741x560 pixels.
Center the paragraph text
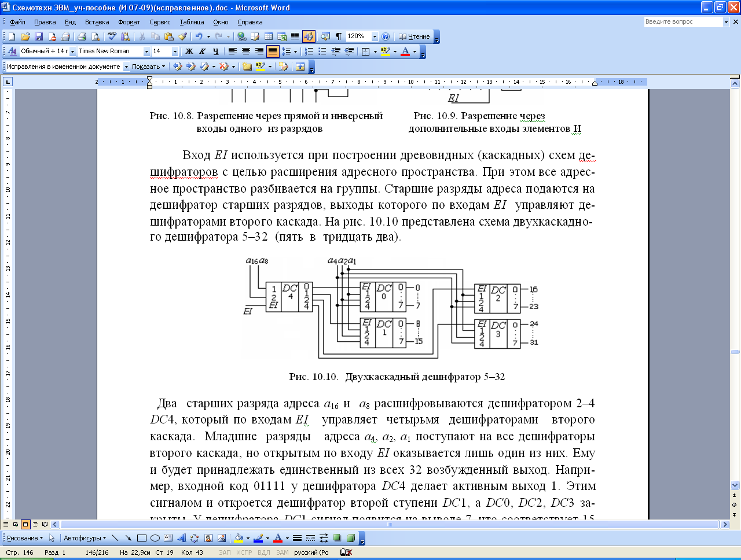pyautogui.click(x=245, y=51)
